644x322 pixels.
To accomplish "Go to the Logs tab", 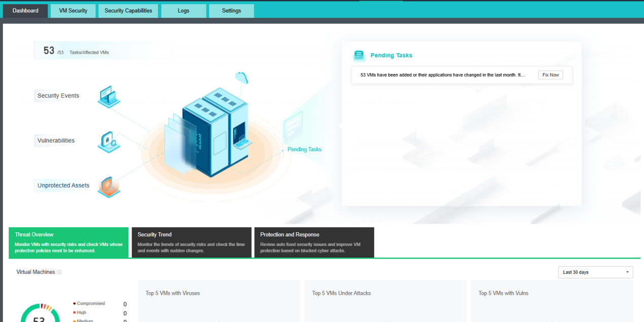I will tap(184, 11).
